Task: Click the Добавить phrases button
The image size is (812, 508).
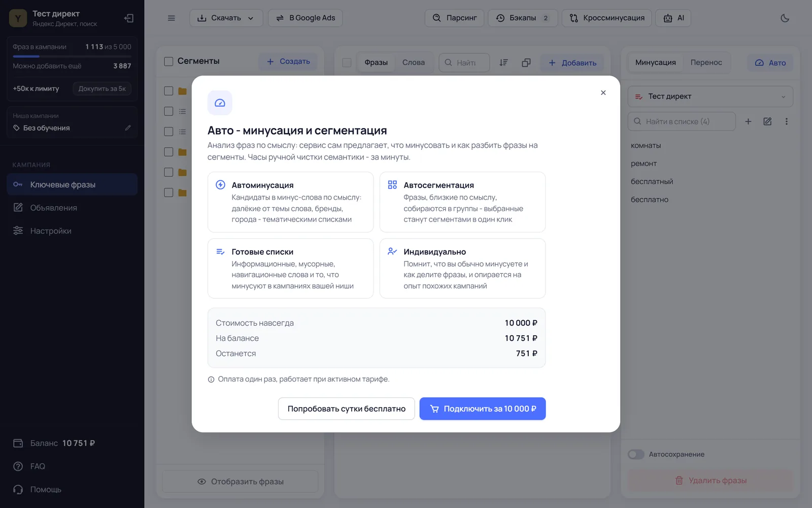Action: point(572,63)
